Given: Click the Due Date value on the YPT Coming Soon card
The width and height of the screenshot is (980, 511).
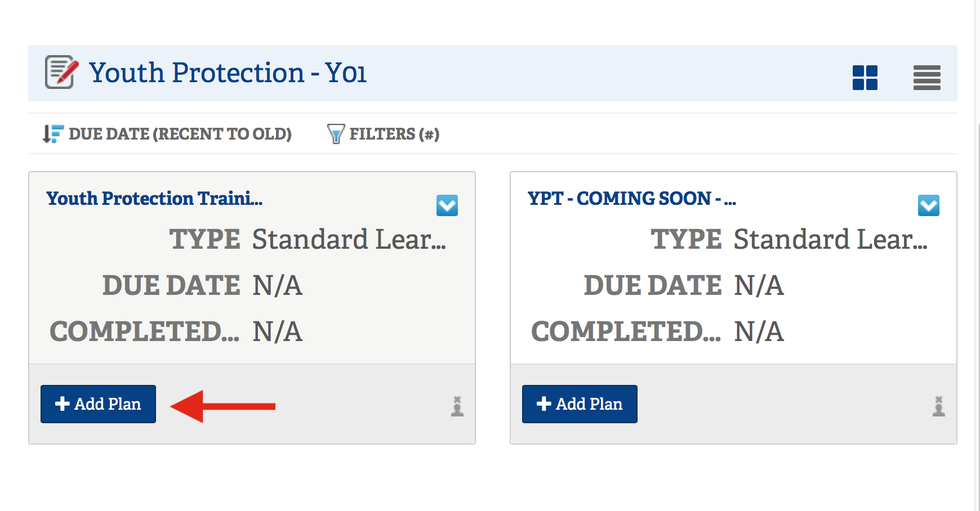Looking at the screenshot, I should [x=759, y=285].
